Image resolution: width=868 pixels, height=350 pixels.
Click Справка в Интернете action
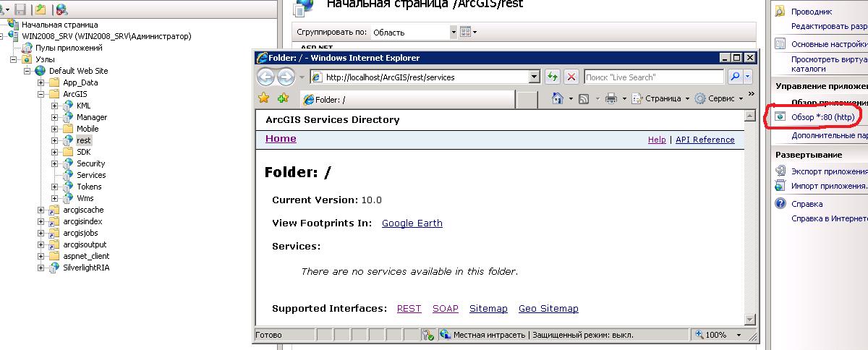pos(829,218)
